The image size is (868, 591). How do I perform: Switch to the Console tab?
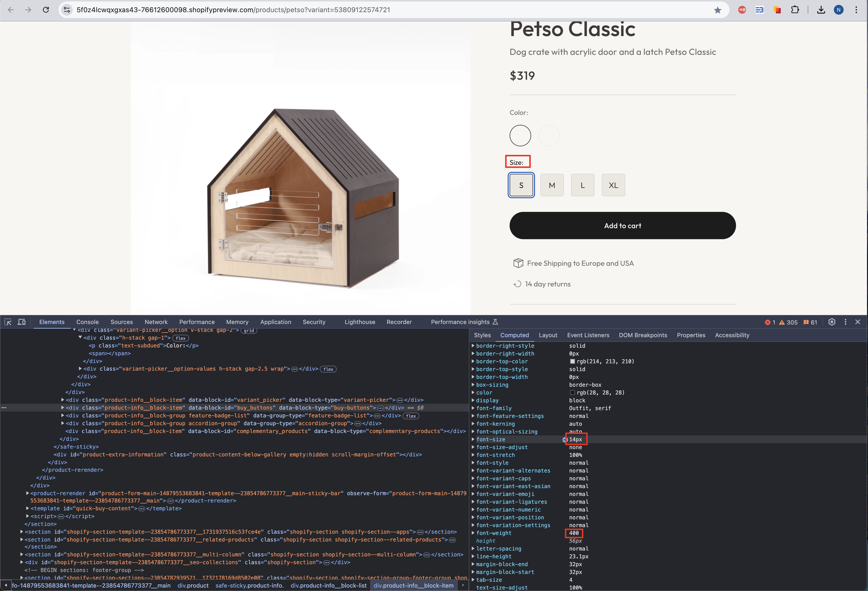tap(87, 322)
